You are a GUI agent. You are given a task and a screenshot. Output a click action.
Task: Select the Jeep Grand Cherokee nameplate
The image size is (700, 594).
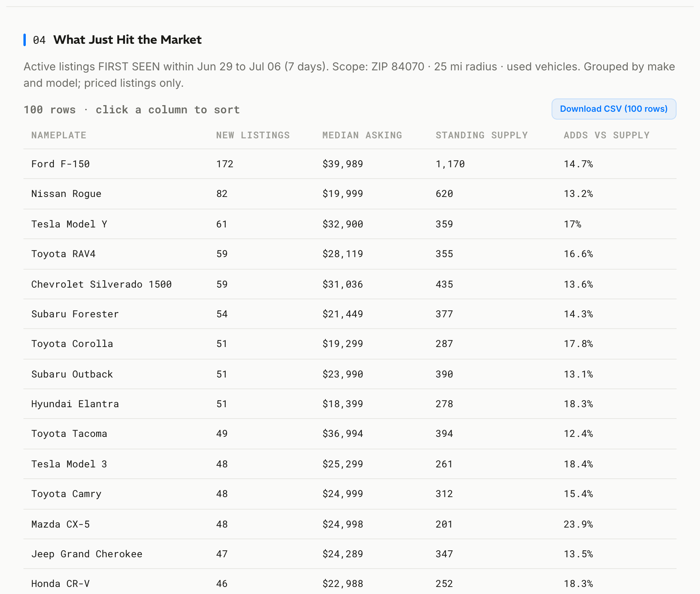87,554
